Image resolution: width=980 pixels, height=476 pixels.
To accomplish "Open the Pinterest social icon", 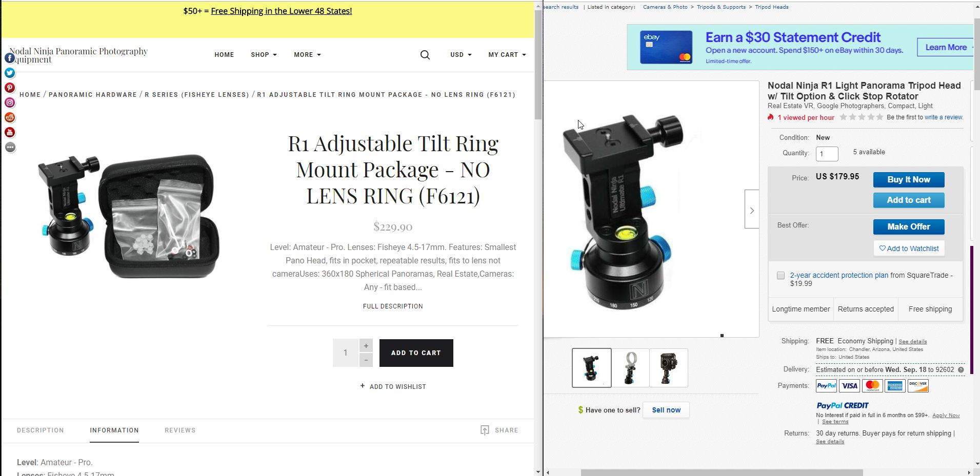I will pos(10,88).
